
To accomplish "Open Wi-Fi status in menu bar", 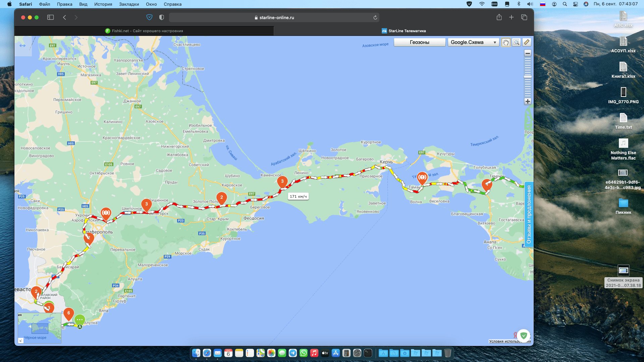I will (x=482, y=4).
